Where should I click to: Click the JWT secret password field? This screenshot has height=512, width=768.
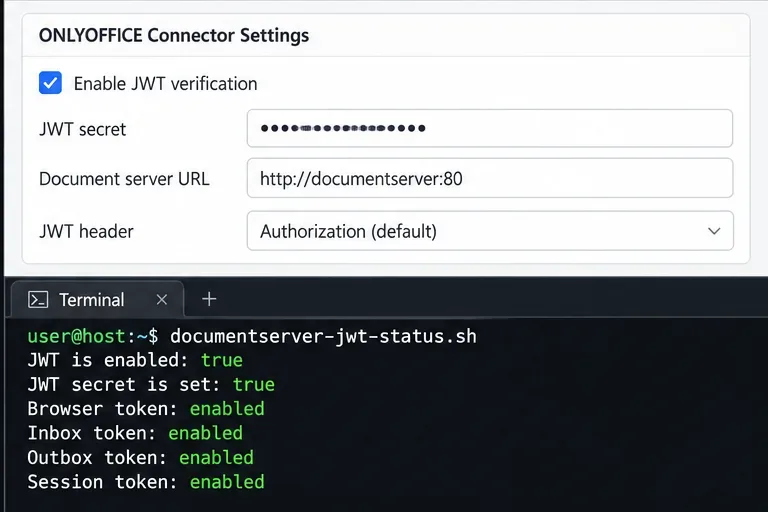pyautogui.click(x=490, y=128)
